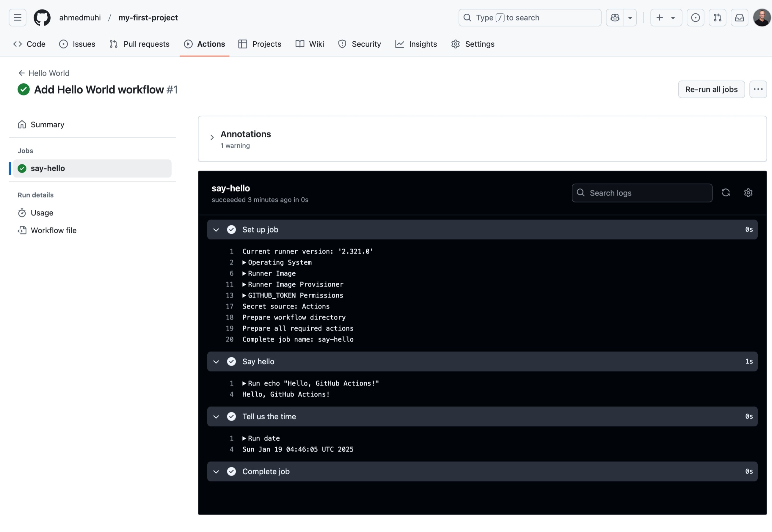This screenshot has height=532, width=772.
Task: Open the repository Settings tab
Action: pos(473,44)
